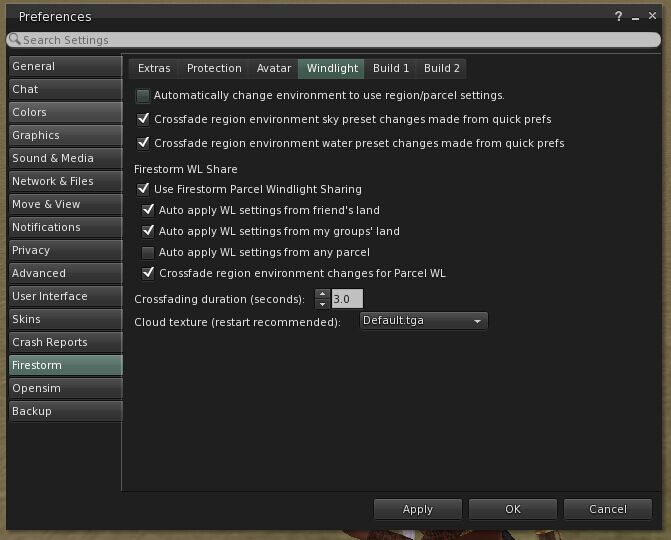671x540 pixels.
Task: Decrease crossfading duration with down arrow
Action: [x=322, y=304]
